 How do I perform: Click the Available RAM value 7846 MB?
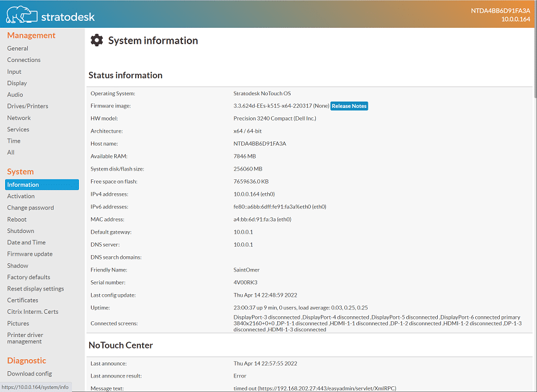pos(244,157)
